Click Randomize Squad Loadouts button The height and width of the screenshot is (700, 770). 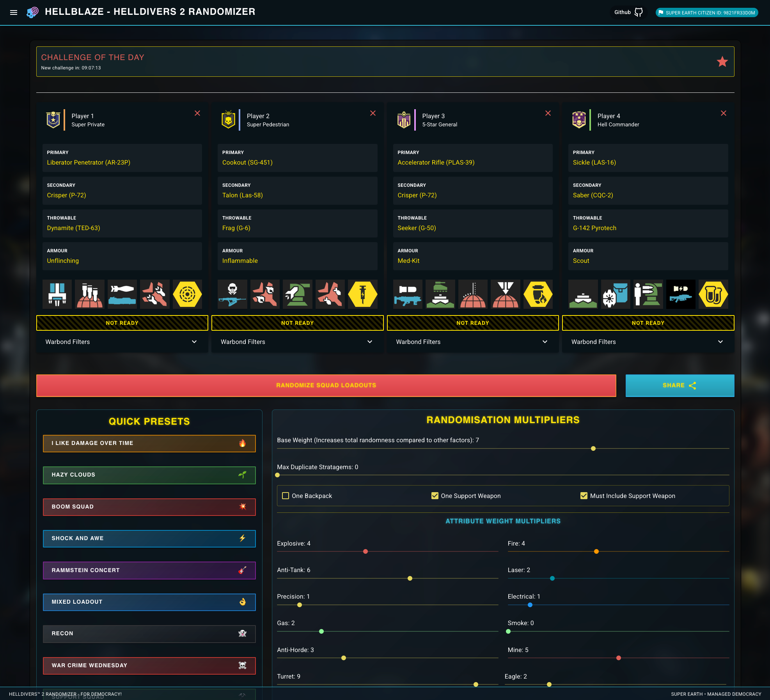326,385
